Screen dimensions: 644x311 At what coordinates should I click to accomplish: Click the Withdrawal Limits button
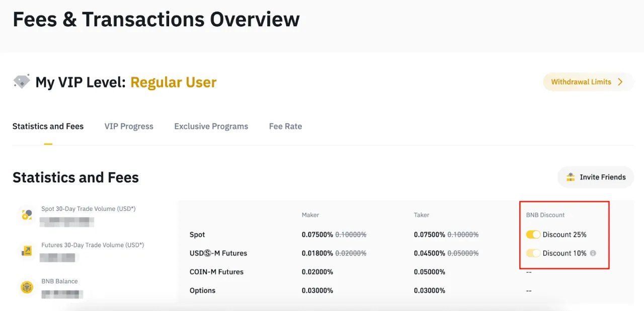coord(588,82)
